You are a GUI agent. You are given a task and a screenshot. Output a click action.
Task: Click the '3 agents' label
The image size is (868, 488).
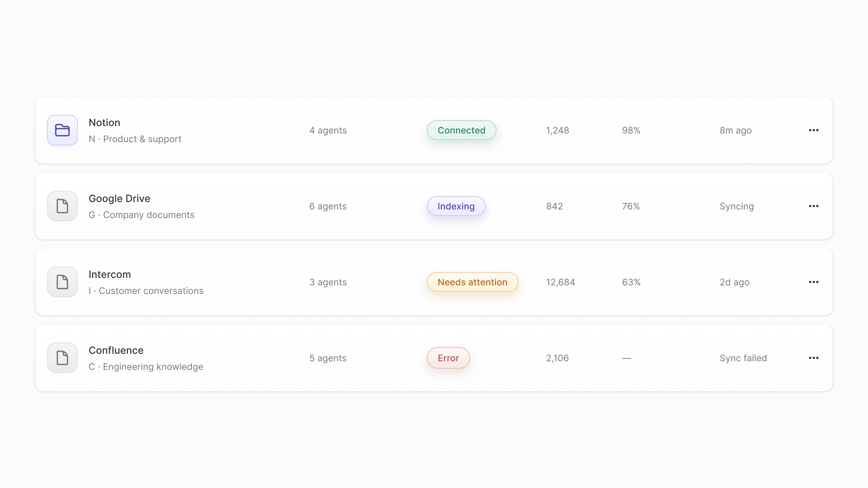click(328, 282)
